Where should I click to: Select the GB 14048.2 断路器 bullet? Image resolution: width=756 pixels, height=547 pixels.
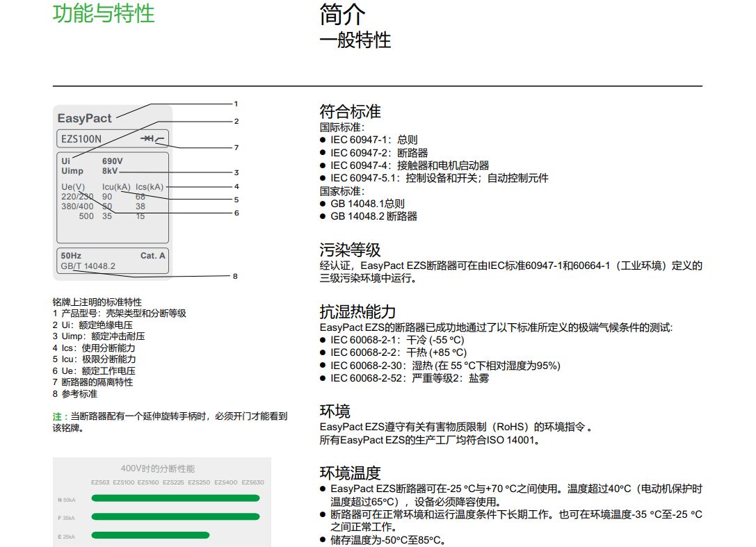coord(369,216)
